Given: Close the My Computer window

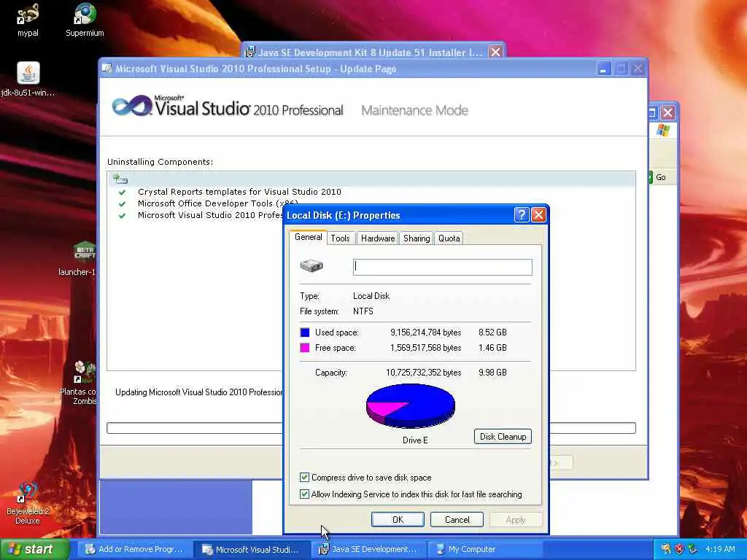Looking at the screenshot, I should pos(668,113).
